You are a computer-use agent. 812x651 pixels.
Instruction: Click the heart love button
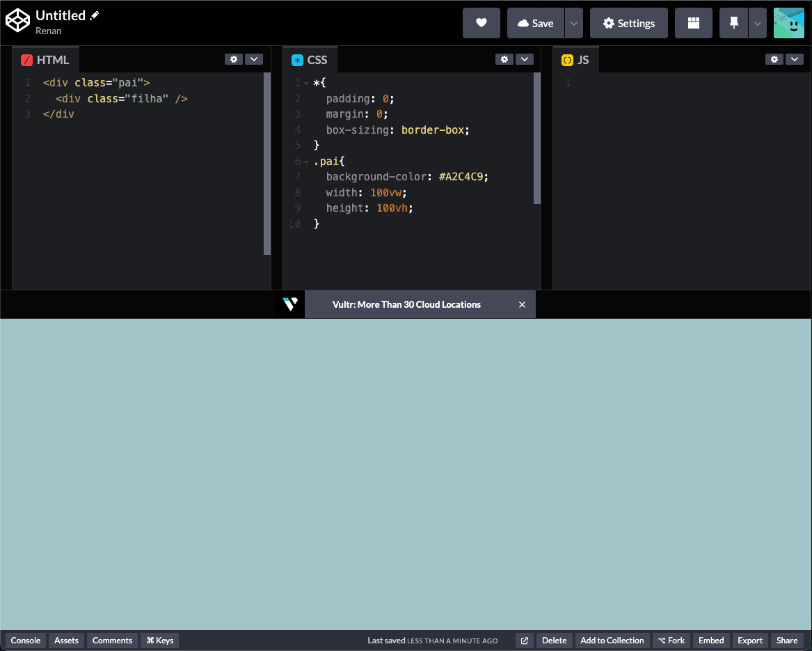pyautogui.click(x=481, y=23)
